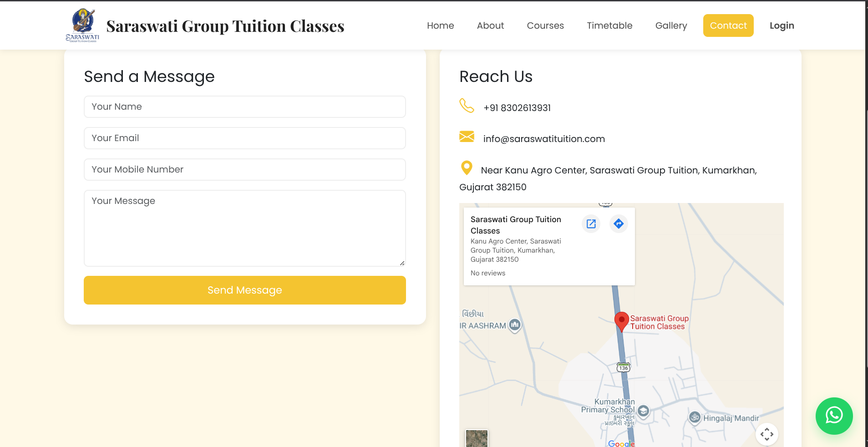Open the Home menu item

(440, 25)
